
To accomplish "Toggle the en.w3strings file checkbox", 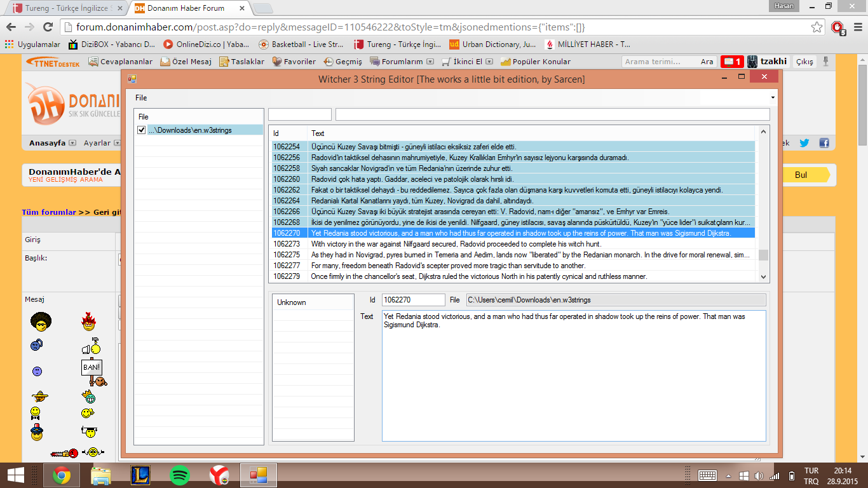I will pos(142,130).
